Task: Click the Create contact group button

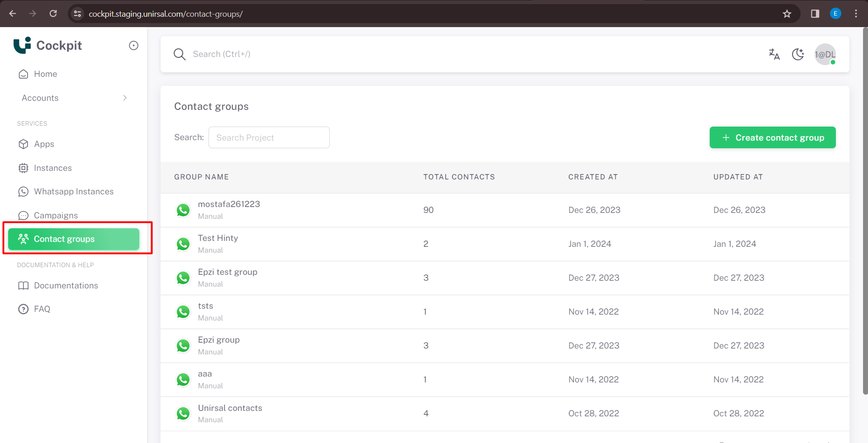Action: [773, 137]
